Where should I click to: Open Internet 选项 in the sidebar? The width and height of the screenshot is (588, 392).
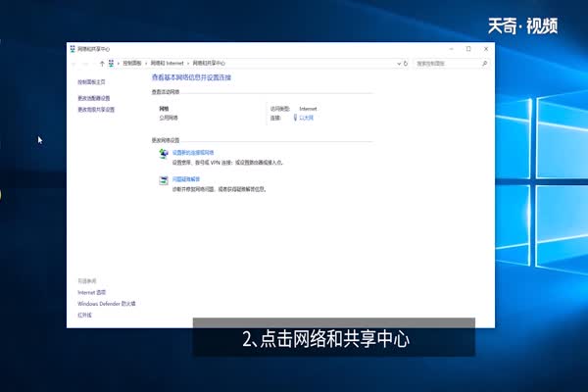point(92,292)
